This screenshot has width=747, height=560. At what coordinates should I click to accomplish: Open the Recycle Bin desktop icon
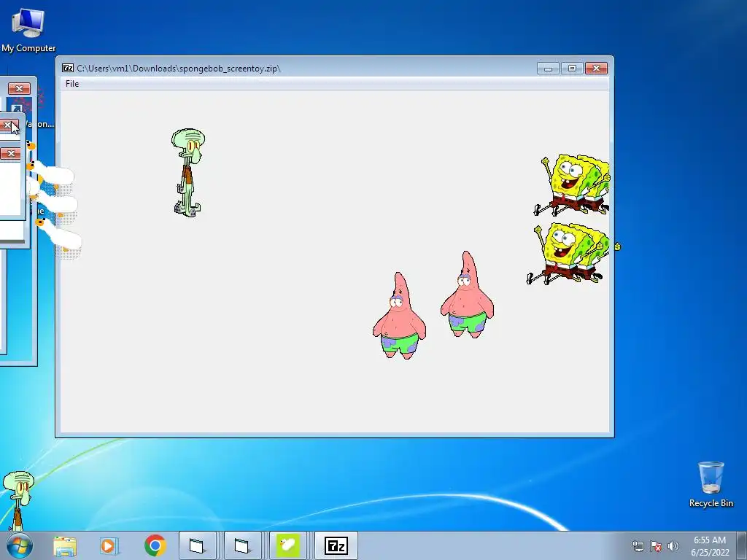(711, 484)
